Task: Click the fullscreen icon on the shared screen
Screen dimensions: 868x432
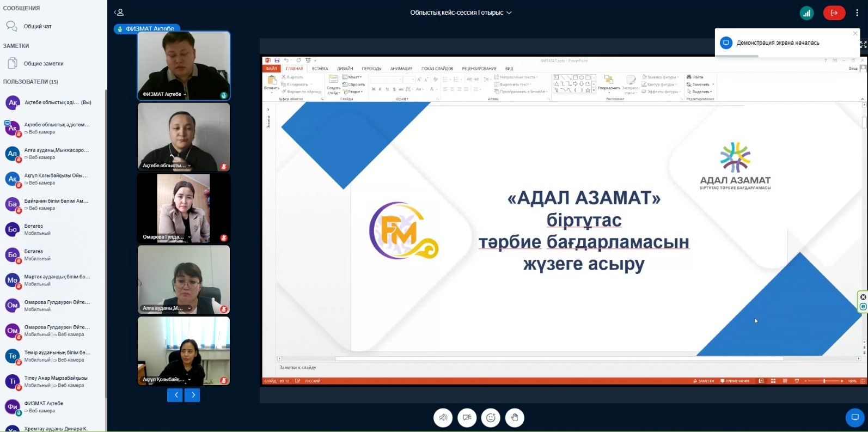Action: coord(863,45)
